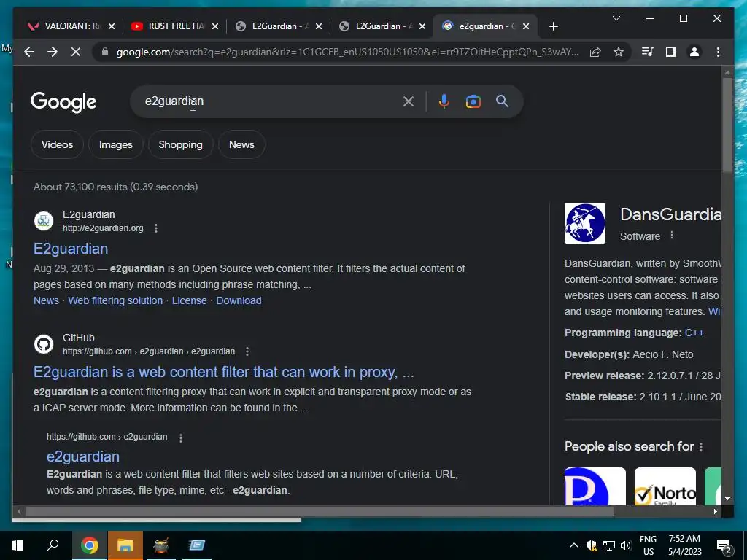The image size is (747, 560).
Task: Open more options for GitHub result
Action: (247, 351)
